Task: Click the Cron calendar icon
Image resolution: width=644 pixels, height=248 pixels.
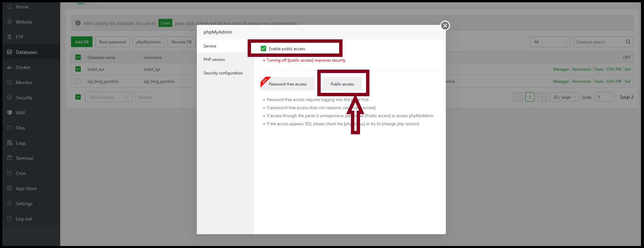Action: coord(9,173)
